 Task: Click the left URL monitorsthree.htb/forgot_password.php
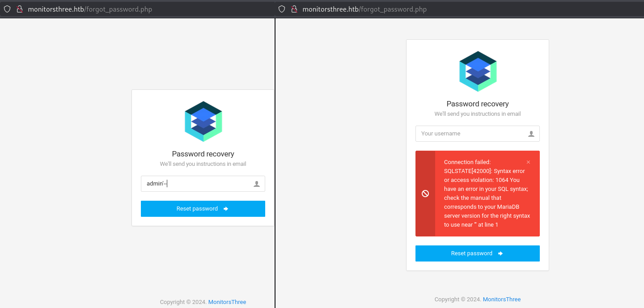tap(90, 9)
